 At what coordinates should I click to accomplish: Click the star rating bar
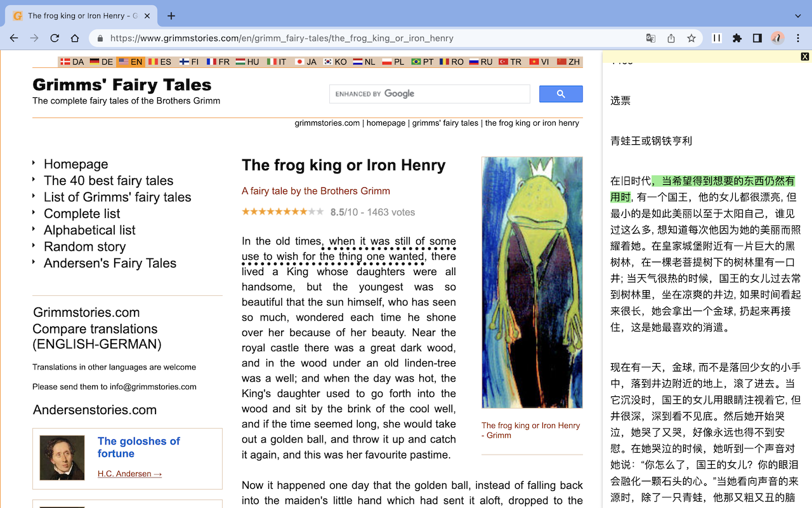[x=283, y=212]
